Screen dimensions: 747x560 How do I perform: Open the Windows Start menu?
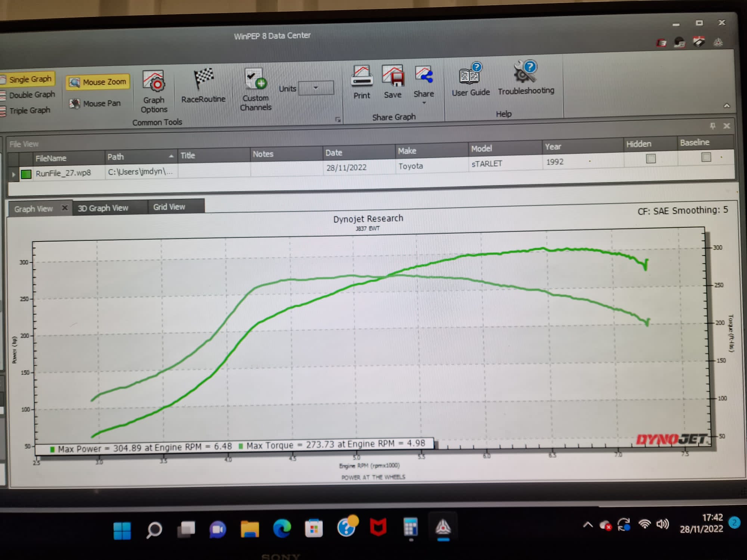122,531
